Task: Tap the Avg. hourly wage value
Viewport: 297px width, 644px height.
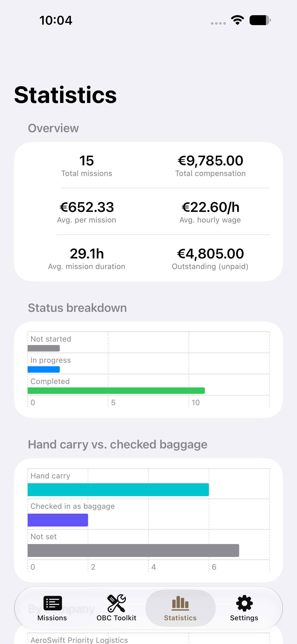Action: pyautogui.click(x=210, y=207)
